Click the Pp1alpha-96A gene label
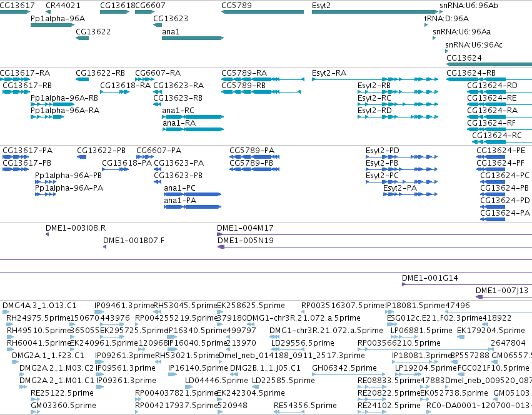 [x=58, y=18]
